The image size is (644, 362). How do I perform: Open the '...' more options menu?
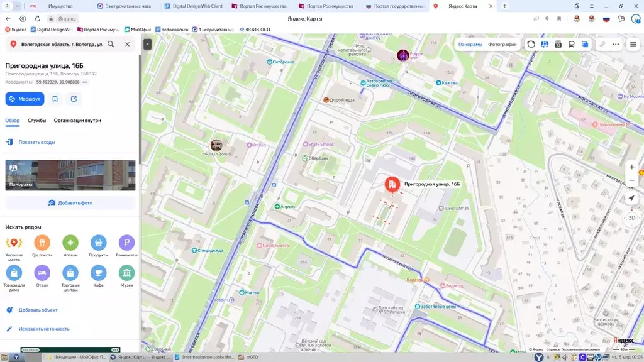pos(614,44)
